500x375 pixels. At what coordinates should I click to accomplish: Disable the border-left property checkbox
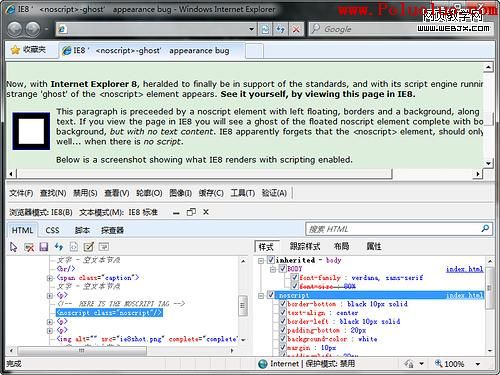(x=283, y=321)
